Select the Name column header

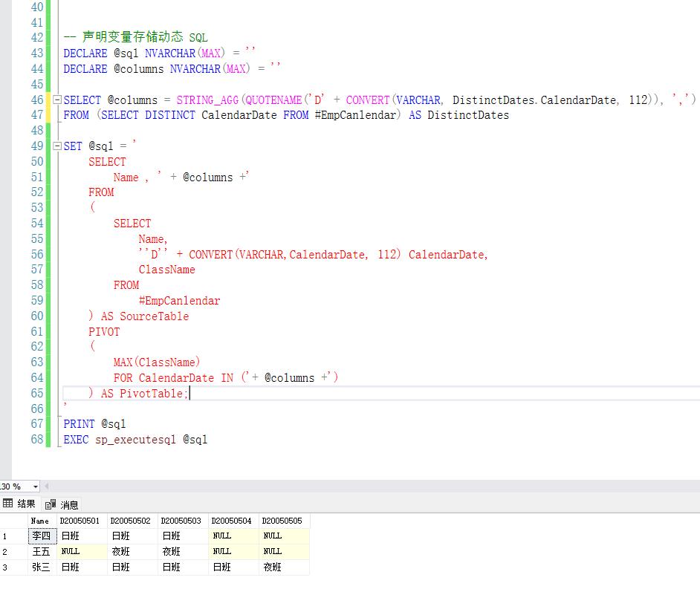(x=42, y=521)
